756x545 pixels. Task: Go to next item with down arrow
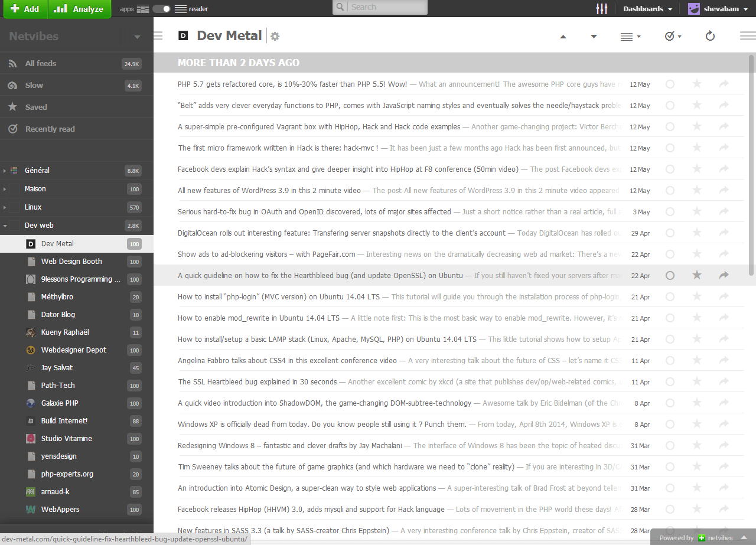point(594,37)
